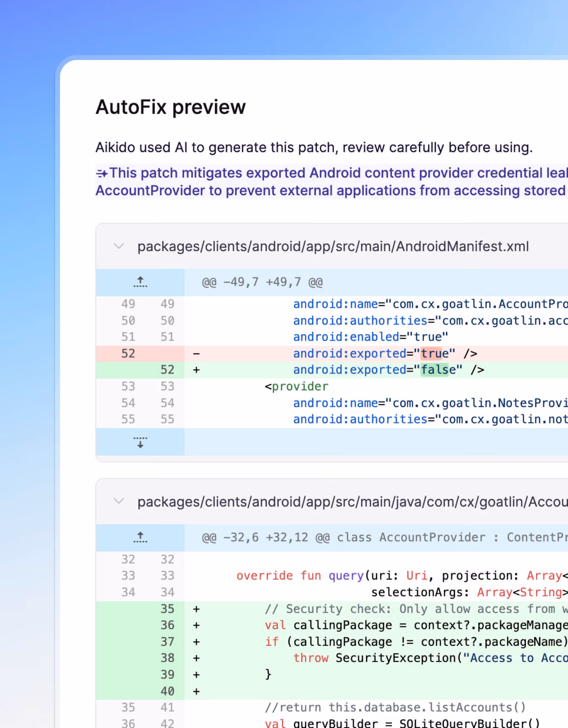The image size is (568, 728).
Task: Select the "@@ -32,6 +32,12 @@ class AccountProvider" hunk header
Action: [385, 538]
